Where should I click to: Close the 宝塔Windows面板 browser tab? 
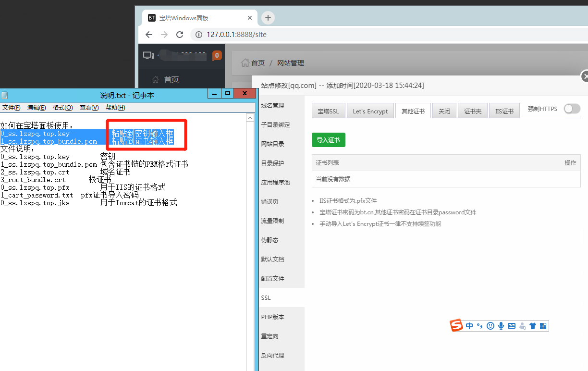(x=250, y=18)
